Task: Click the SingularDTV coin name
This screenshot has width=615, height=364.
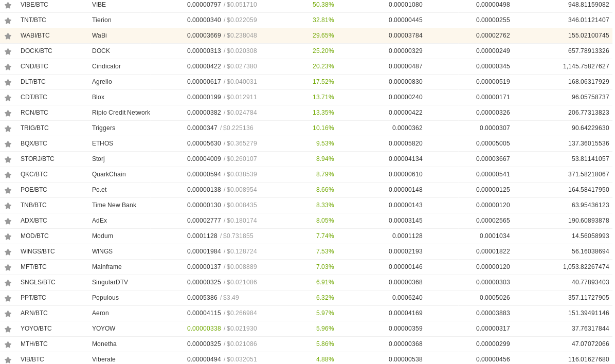Action: tap(110, 282)
